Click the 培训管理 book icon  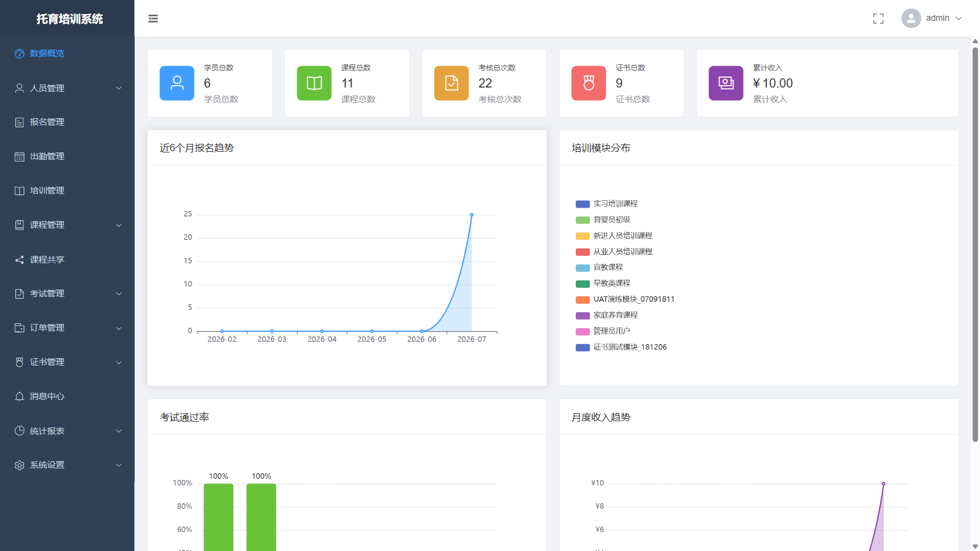(x=20, y=191)
